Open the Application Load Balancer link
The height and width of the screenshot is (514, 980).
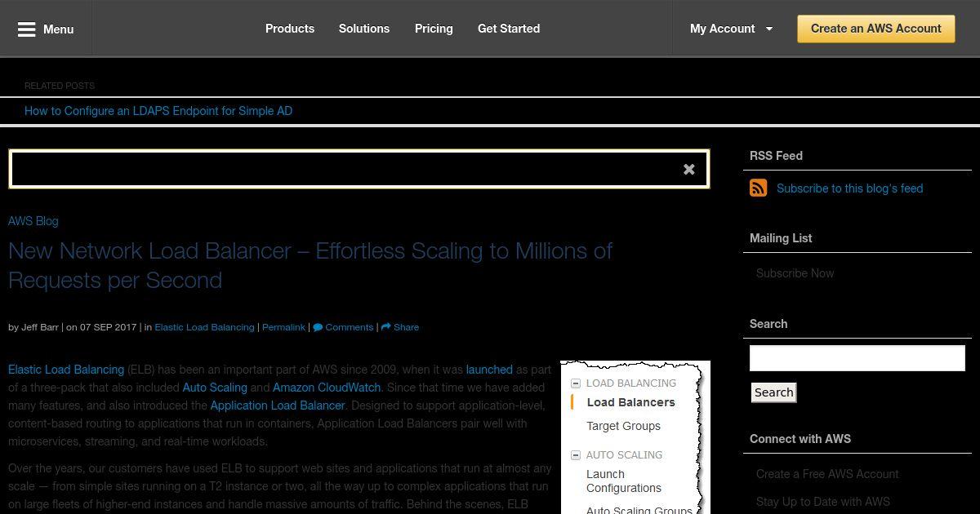[278, 405]
